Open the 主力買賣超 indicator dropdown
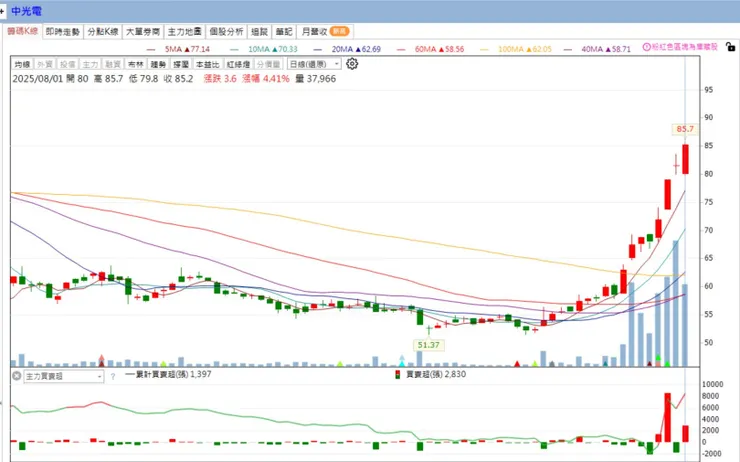The image size is (740, 462). coord(64,377)
